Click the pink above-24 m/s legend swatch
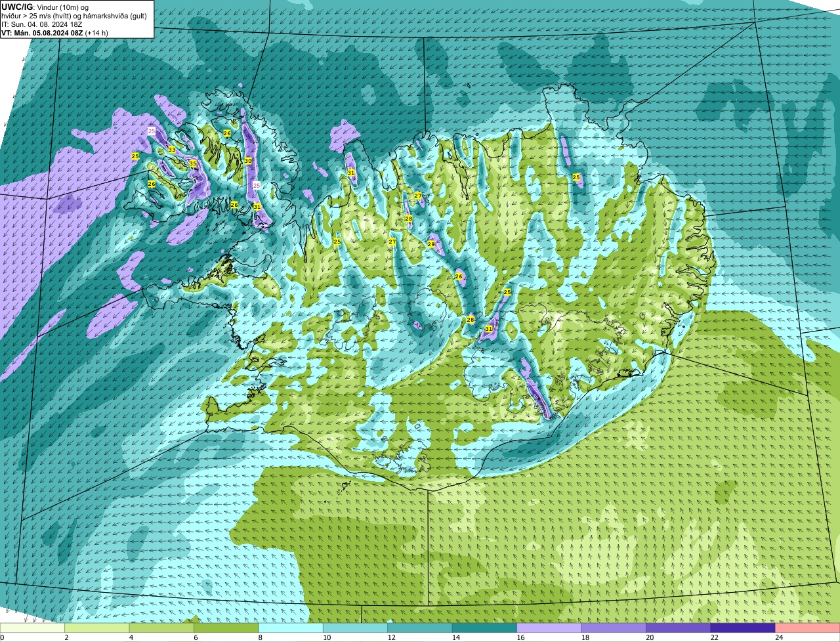The image size is (840, 642). point(808,628)
